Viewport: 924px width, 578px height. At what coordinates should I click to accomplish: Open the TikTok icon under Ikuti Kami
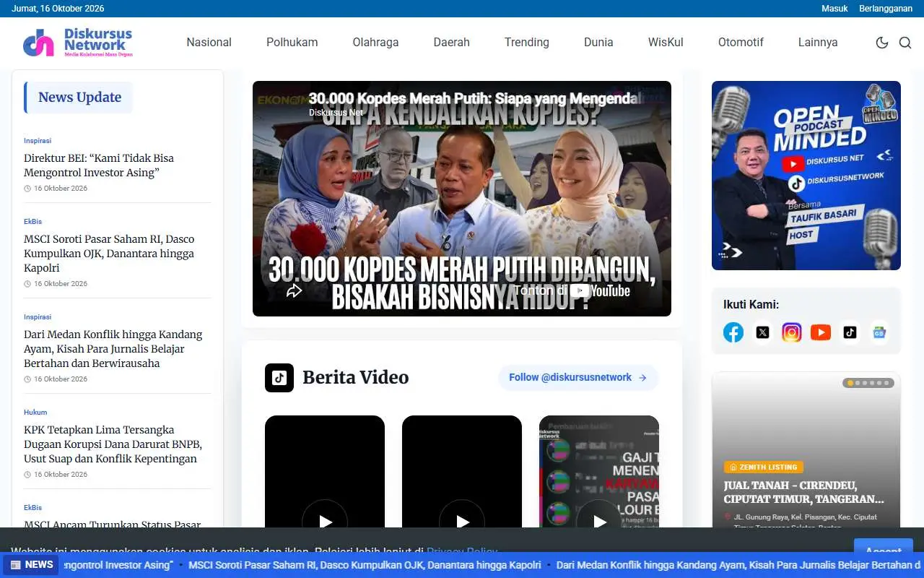pyautogui.click(x=850, y=332)
